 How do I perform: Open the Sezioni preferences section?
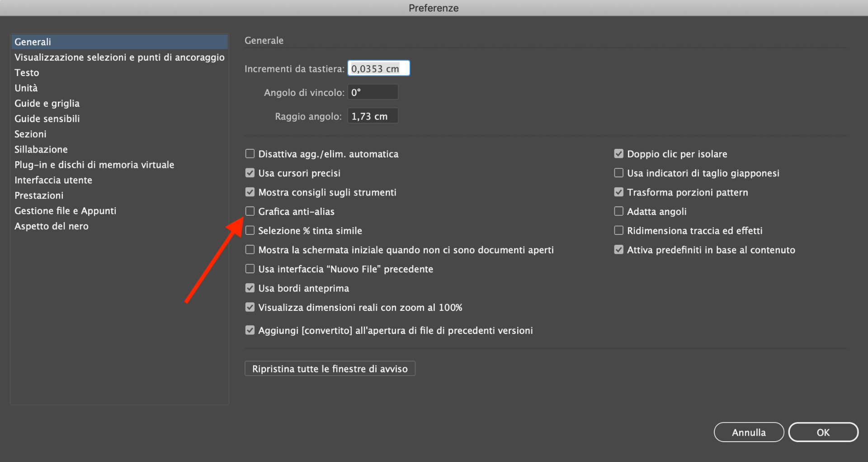point(119,134)
